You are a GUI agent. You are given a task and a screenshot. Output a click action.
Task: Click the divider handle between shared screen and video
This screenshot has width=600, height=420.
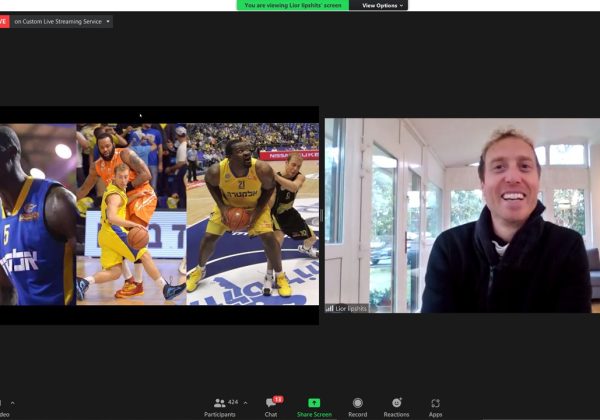(x=322, y=215)
